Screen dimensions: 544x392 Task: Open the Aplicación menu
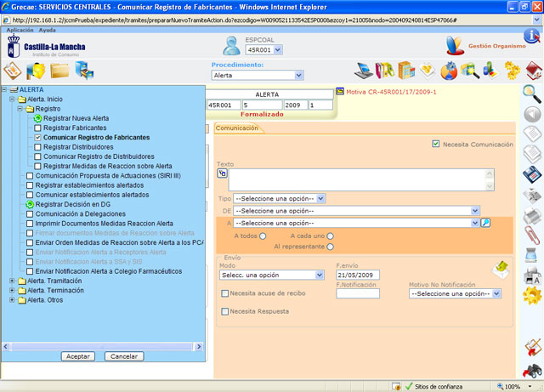coord(20,31)
